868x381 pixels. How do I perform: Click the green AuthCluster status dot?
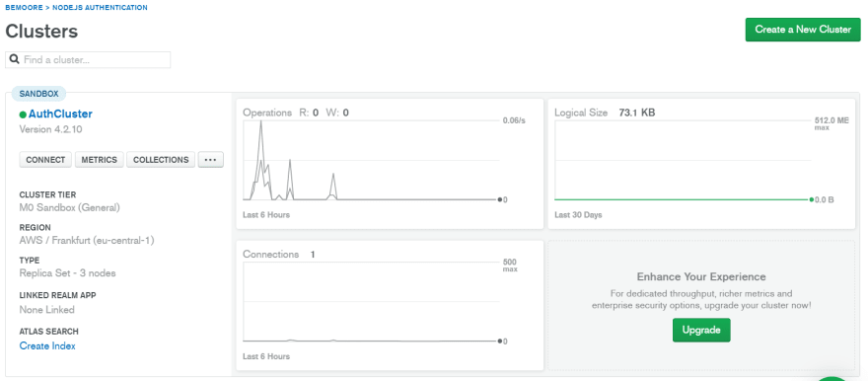pyautogui.click(x=23, y=114)
